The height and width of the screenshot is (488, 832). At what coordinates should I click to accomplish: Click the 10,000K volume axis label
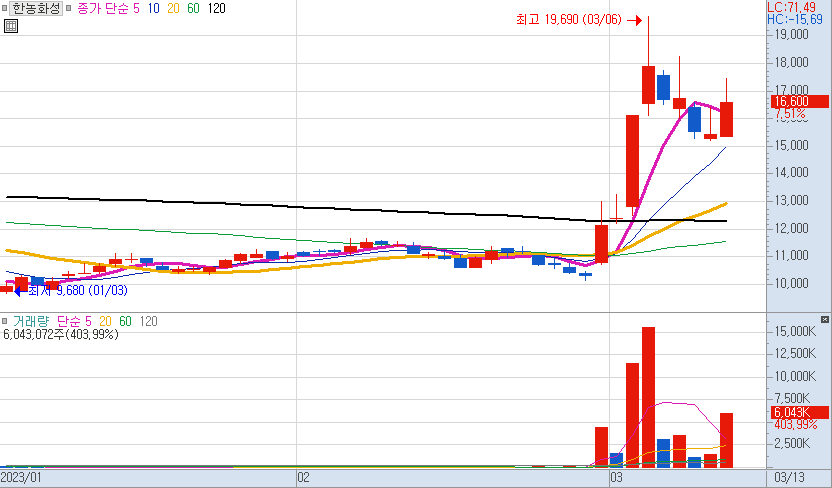pyautogui.click(x=795, y=377)
